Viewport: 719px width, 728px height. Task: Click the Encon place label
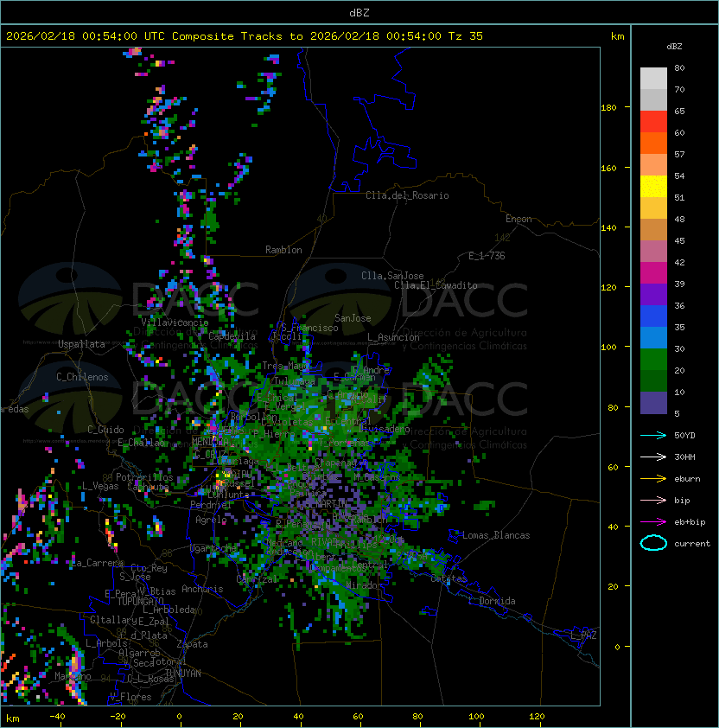(519, 219)
